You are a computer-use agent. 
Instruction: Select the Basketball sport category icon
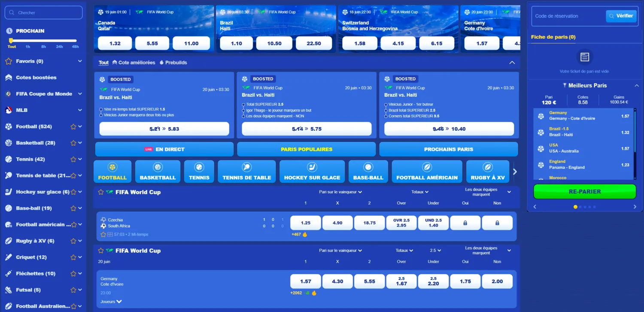(158, 167)
